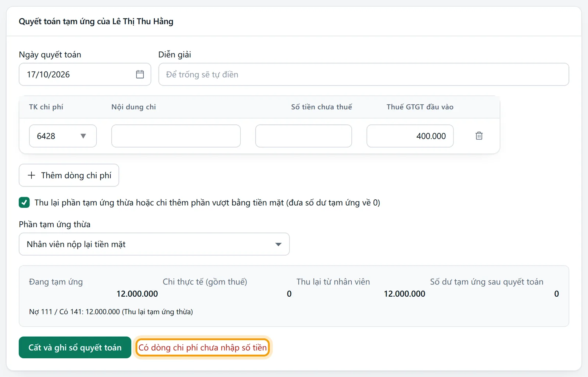The height and width of the screenshot is (377, 588).
Task: Select the Thuế GTGT đầu vào field showing 400.000
Action: [410, 136]
